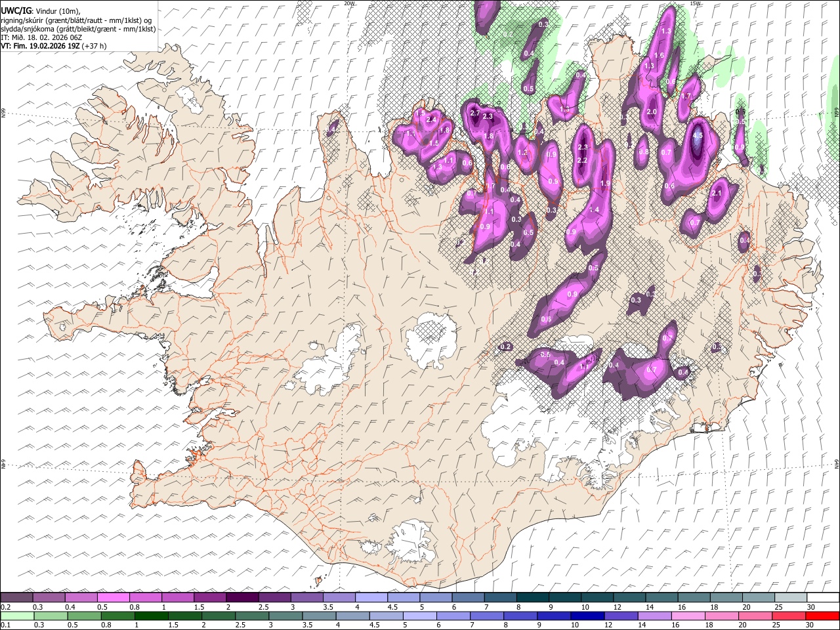Click the '2.2' precipitation value on the map
Image resolution: width=840 pixels, height=630 pixels.
coord(581,161)
